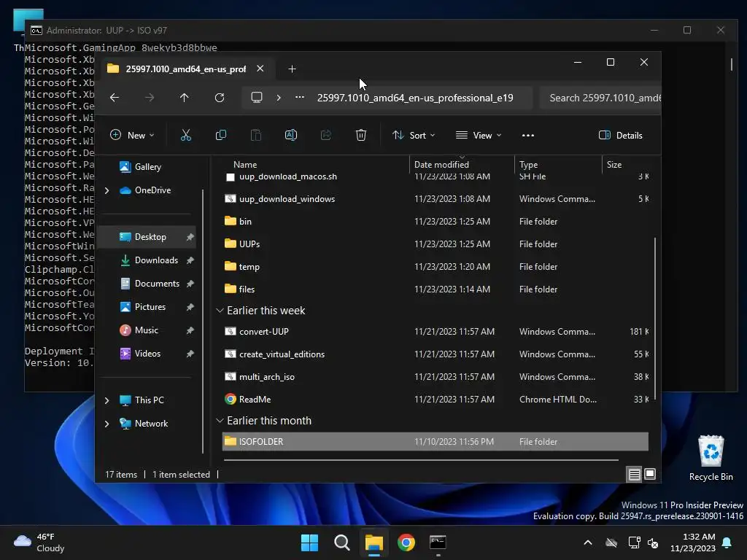Collapse the Earlier this month group
This screenshot has height=560, width=747.
click(220, 421)
